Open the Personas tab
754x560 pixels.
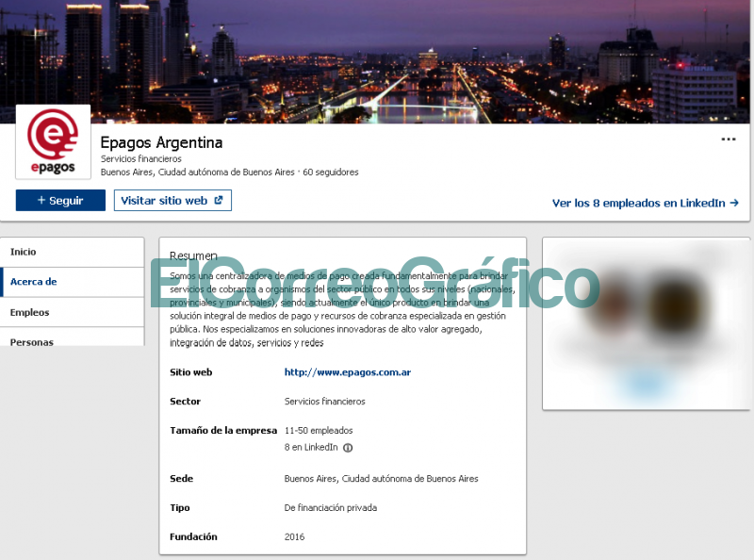[73, 338]
